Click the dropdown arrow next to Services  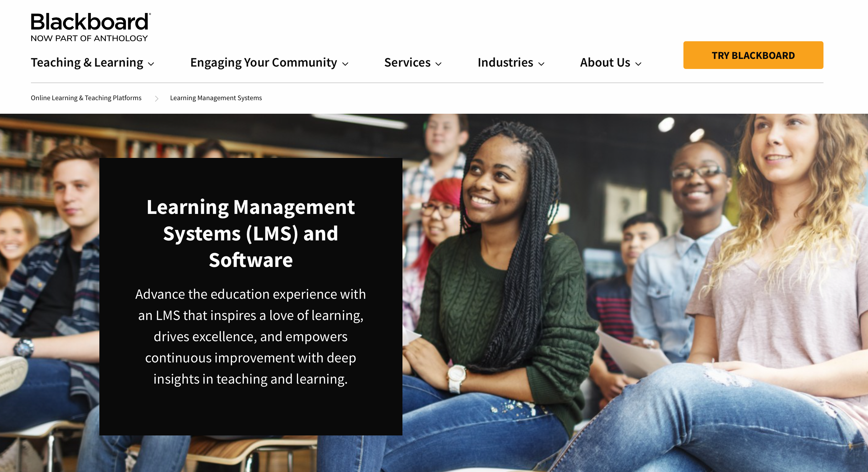click(x=438, y=64)
